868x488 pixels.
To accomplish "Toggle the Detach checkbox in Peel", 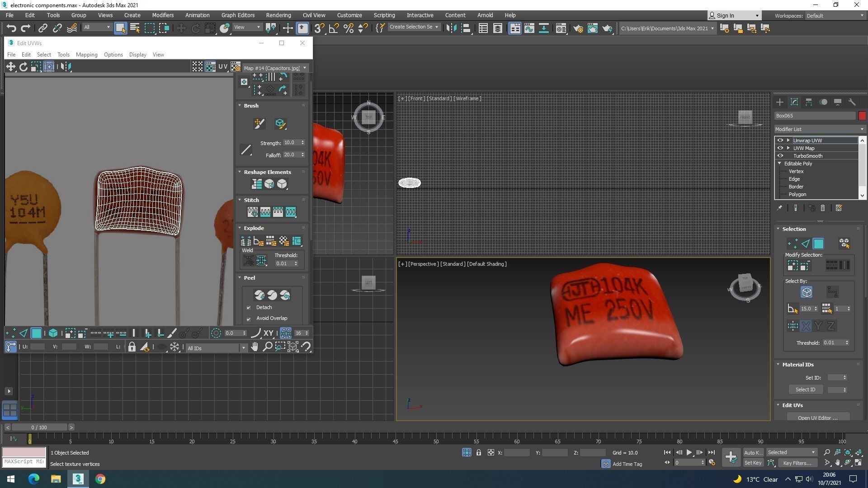I will [x=249, y=308].
